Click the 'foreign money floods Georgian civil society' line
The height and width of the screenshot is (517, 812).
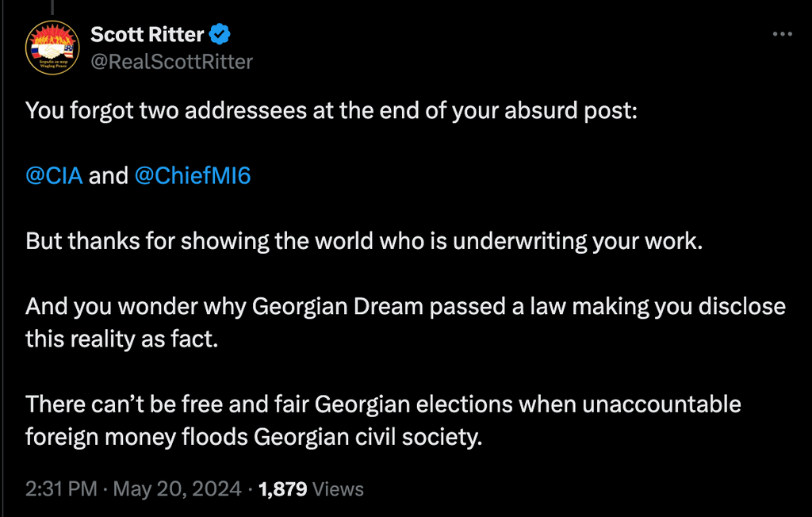click(254, 437)
